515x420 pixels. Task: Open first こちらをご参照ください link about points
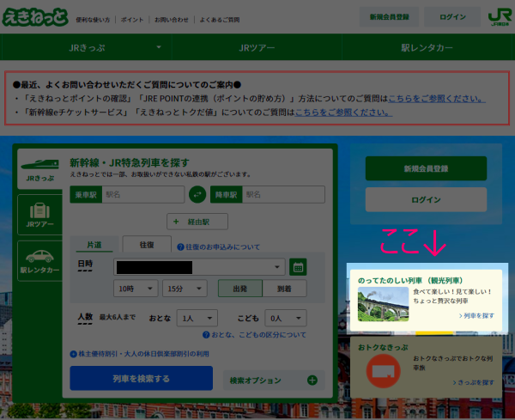(x=437, y=98)
